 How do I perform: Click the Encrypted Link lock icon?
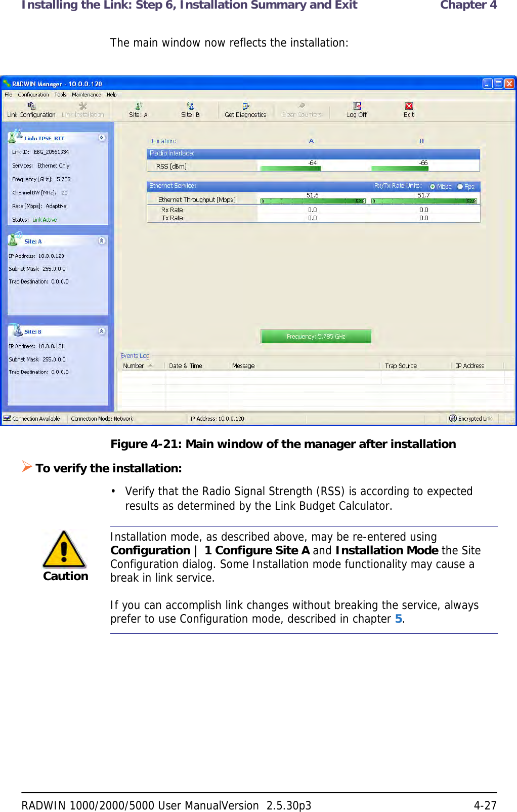point(453,418)
